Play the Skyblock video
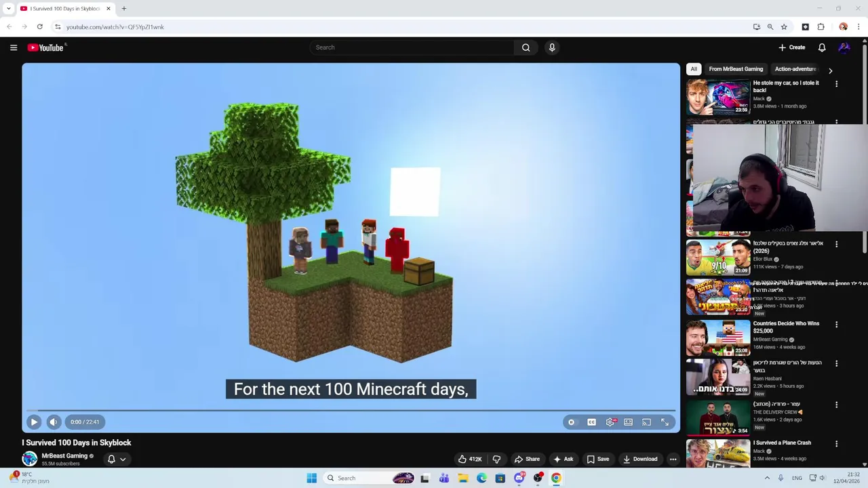 tap(34, 422)
